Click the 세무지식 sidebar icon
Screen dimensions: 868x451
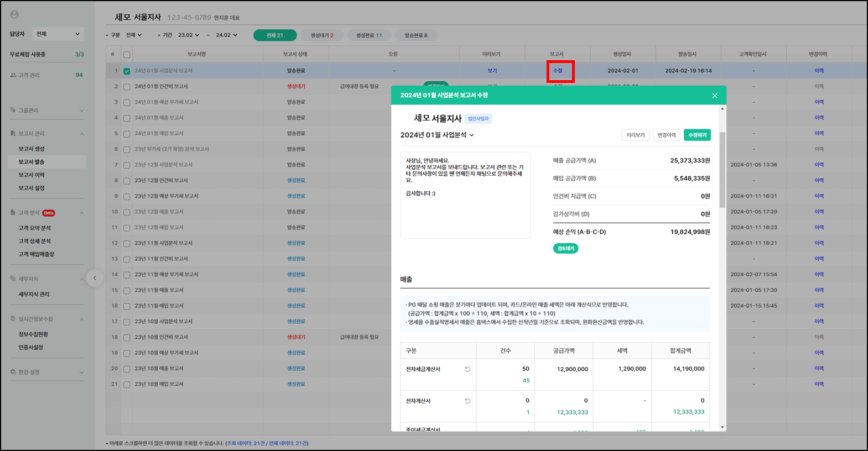[x=13, y=279]
